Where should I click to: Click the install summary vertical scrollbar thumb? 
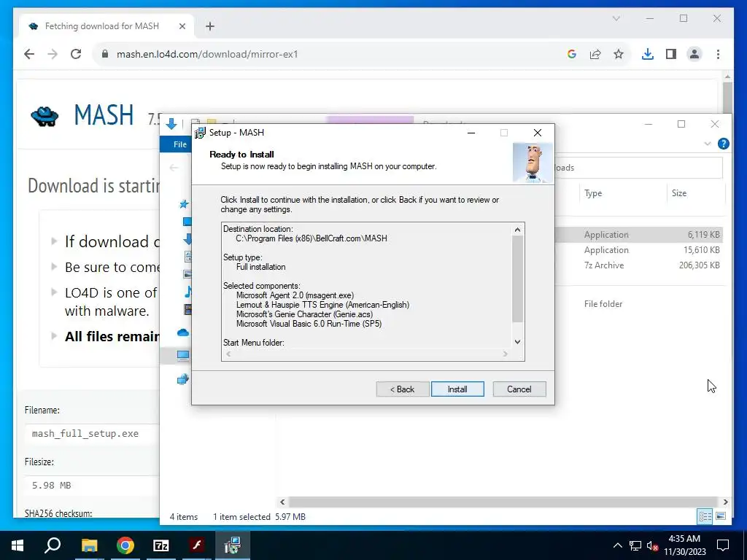point(517,279)
